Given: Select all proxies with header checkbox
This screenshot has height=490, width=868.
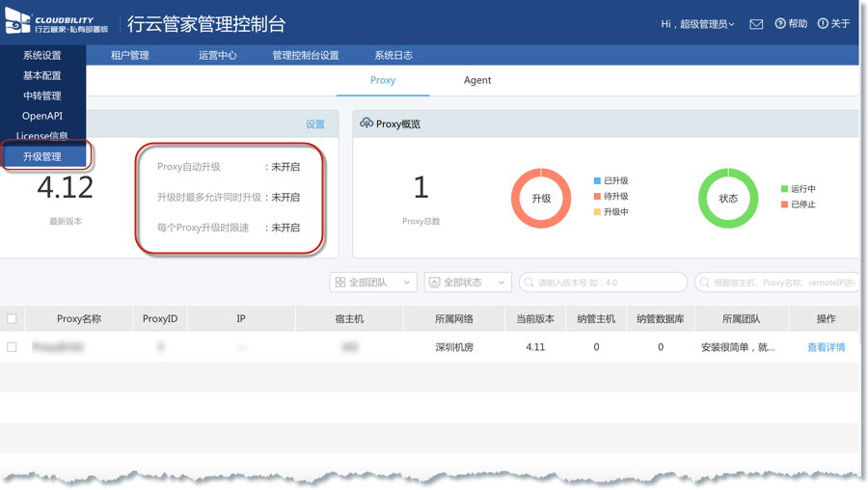Looking at the screenshot, I should click(13, 318).
